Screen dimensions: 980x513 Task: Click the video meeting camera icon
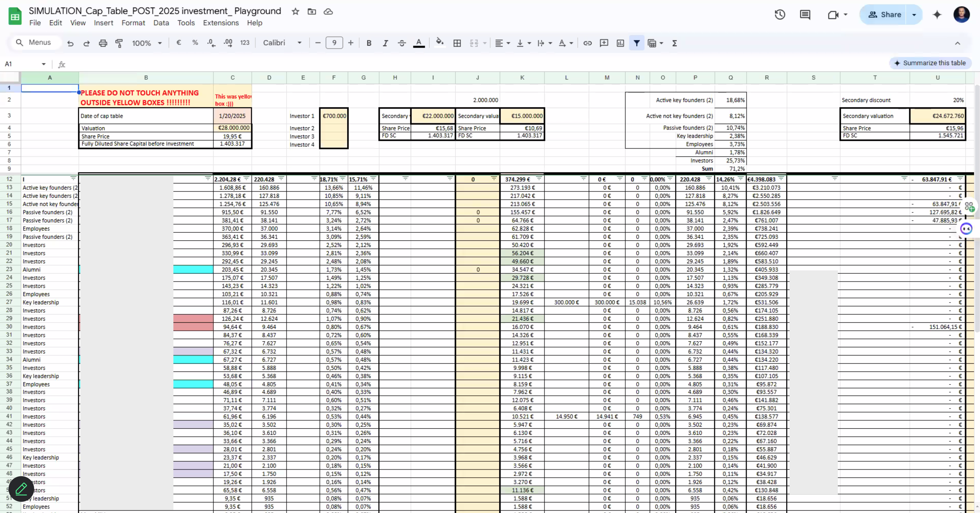[833, 14]
